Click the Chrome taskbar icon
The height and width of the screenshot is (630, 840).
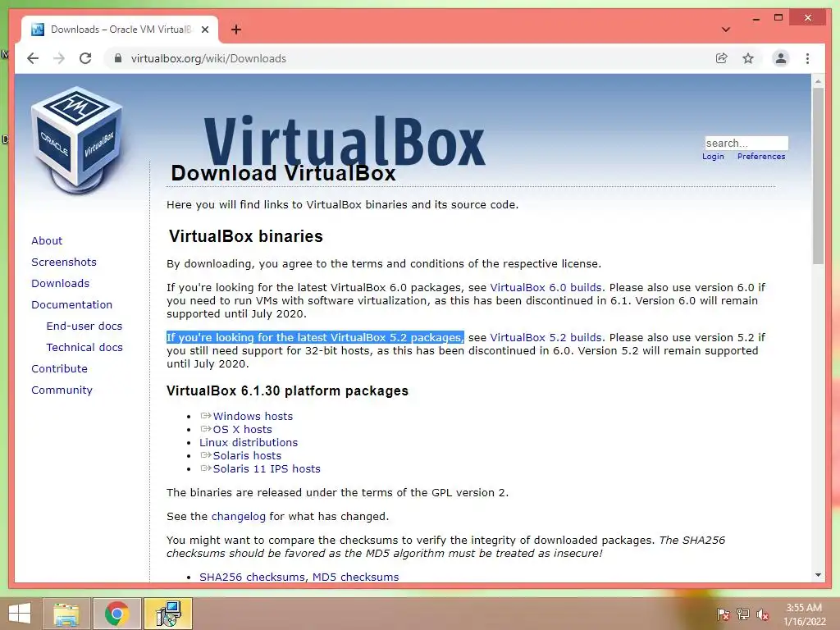[116, 614]
